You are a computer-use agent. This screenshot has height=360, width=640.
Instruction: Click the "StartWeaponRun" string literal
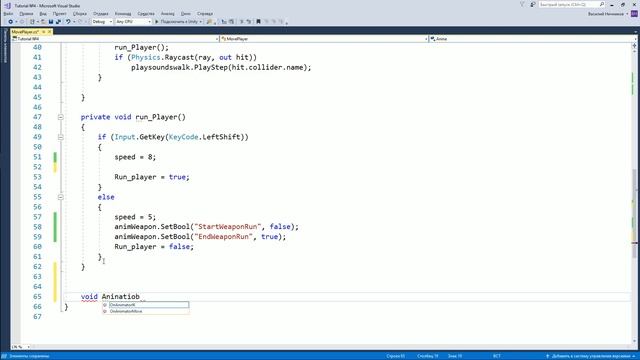(228, 227)
